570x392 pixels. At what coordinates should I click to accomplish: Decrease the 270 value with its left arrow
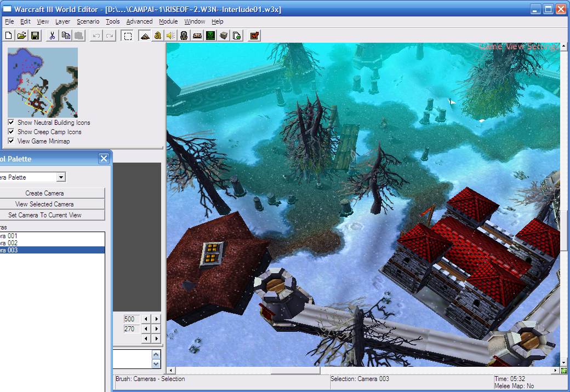[x=146, y=329]
